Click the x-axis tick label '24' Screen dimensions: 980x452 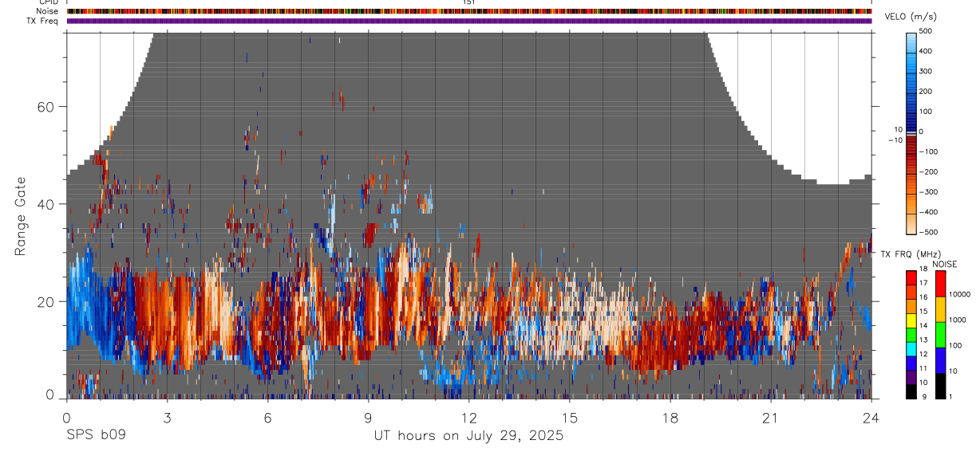tap(871, 418)
